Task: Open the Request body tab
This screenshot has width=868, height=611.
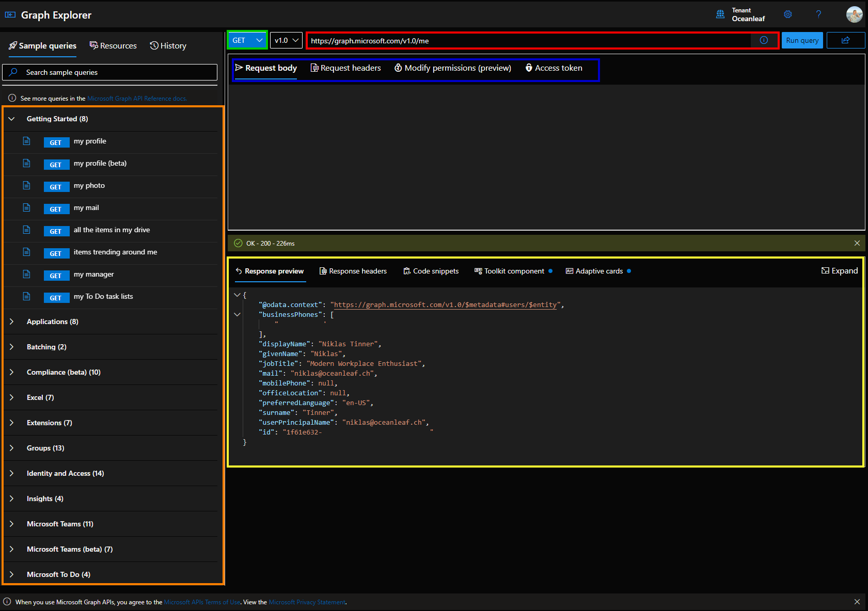Action: tap(266, 68)
